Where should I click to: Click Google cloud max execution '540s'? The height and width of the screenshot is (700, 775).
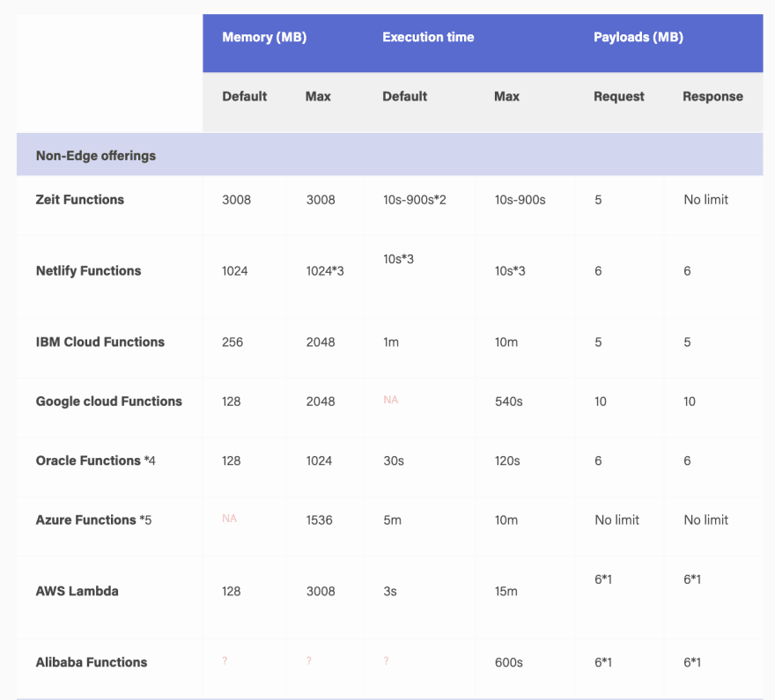click(509, 402)
